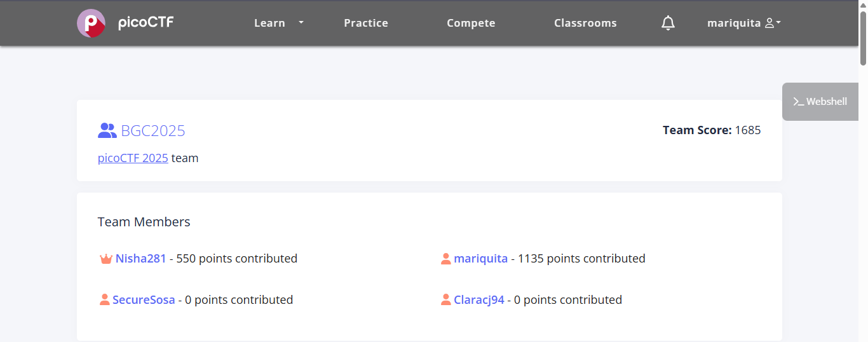Click the person icon beside mariquita member

pyautogui.click(x=446, y=259)
